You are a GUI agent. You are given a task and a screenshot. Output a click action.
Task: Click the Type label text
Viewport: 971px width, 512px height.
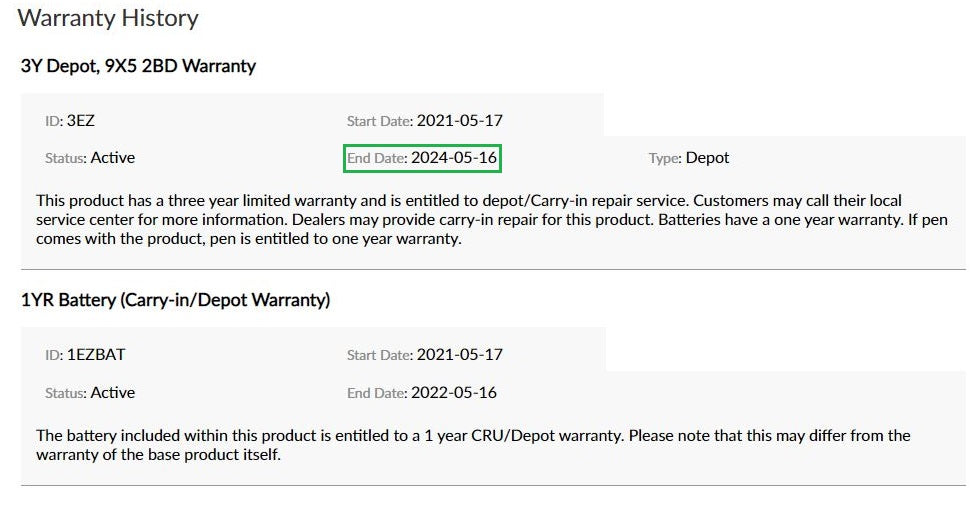click(x=664, y=158)
